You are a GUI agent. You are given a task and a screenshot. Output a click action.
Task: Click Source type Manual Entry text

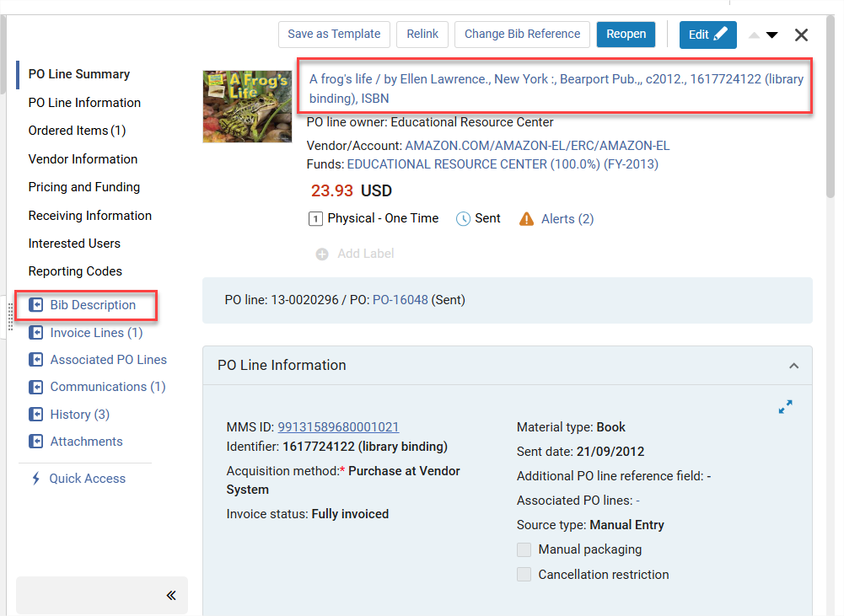click(590, 524)
